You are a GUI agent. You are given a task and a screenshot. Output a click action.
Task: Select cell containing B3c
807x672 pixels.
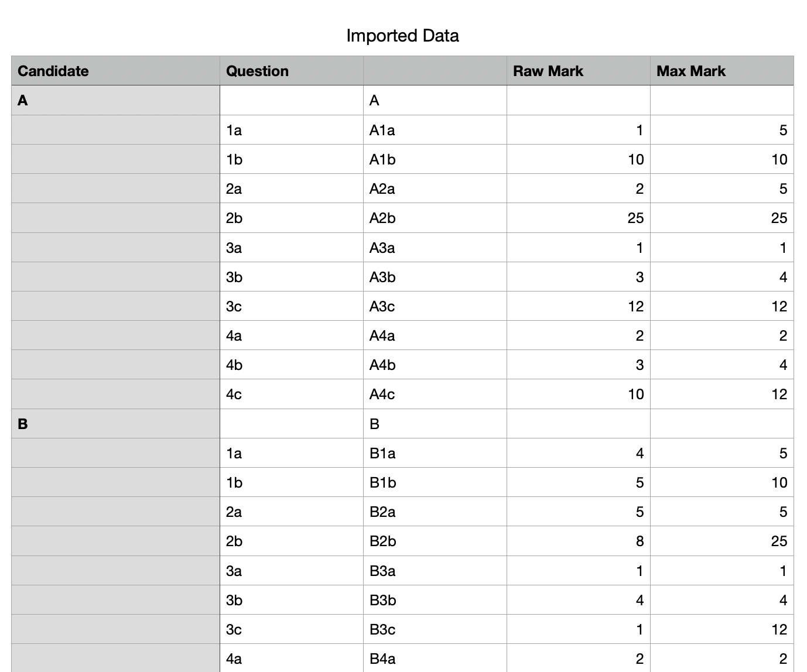point(435,630)
